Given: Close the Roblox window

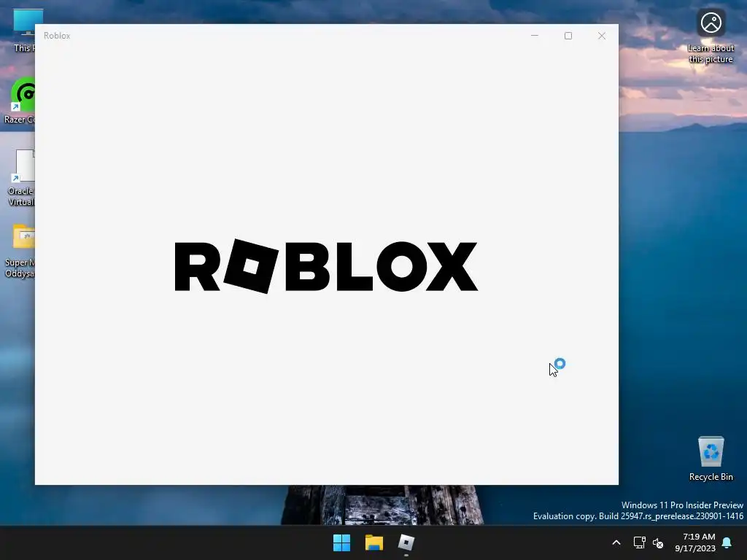Looking at the screenshot, I should 602,36.
